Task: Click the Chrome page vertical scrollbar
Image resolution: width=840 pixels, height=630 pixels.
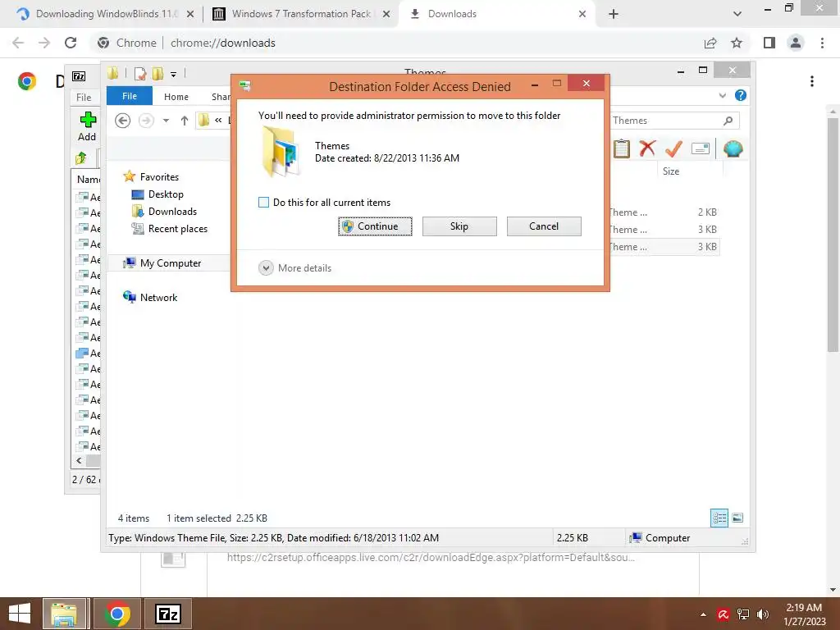Action: click(833, 235)
